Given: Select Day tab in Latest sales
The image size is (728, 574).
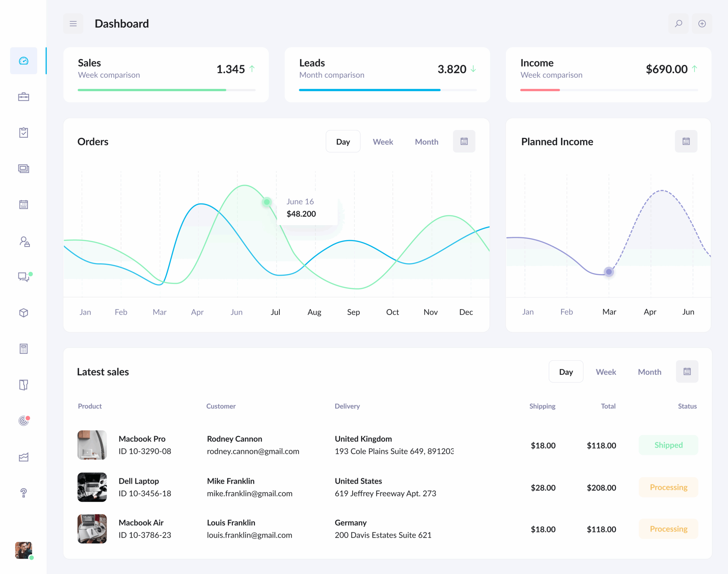Looking at the screenshot, I should coord(566,372).
